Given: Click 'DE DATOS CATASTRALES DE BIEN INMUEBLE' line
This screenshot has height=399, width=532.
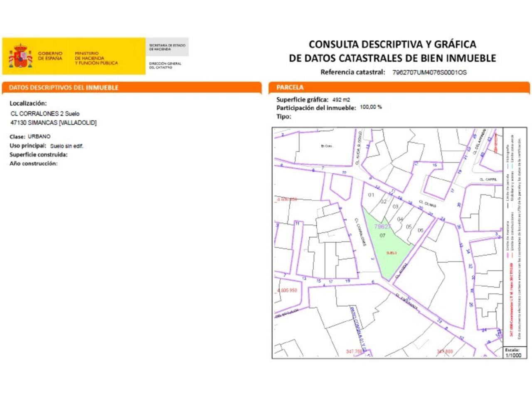Looking at the screenshot, I should pos(392,58).
